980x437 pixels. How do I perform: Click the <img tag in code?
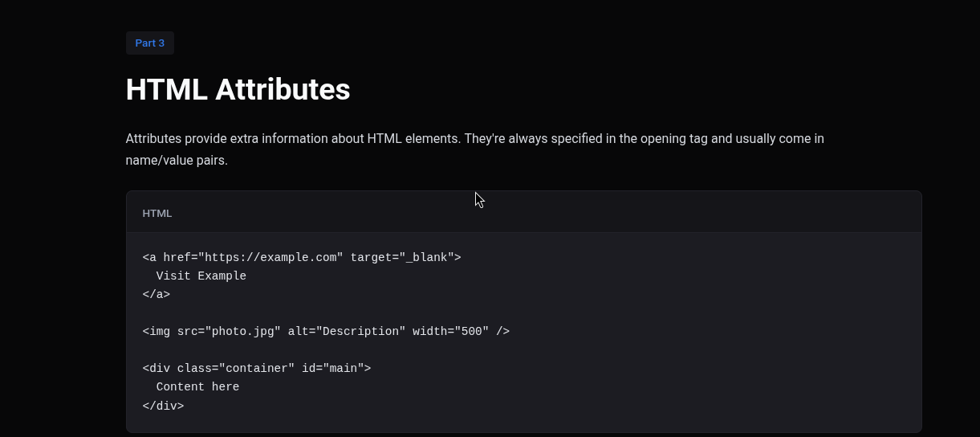157,332
